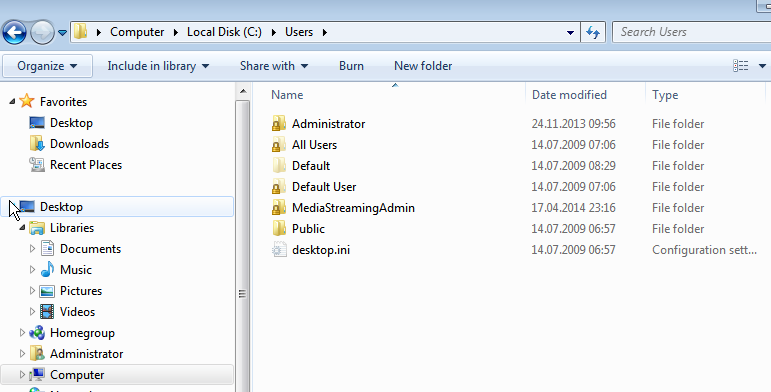Click the desktop.ini file name
771x392 pixels.
321,250
